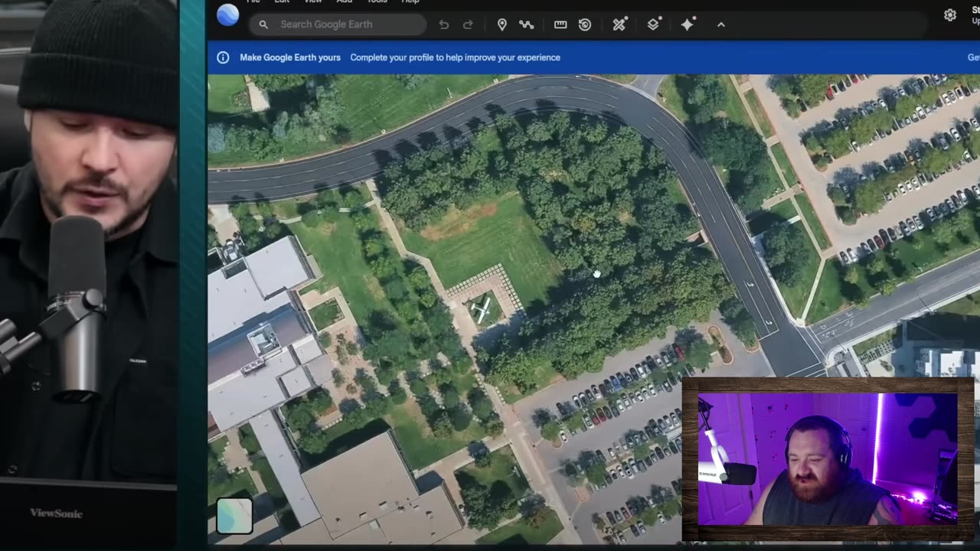Click 'Complete your profile' banner message
The height and width of the screenshot is (551, 980).
[455, 57]
